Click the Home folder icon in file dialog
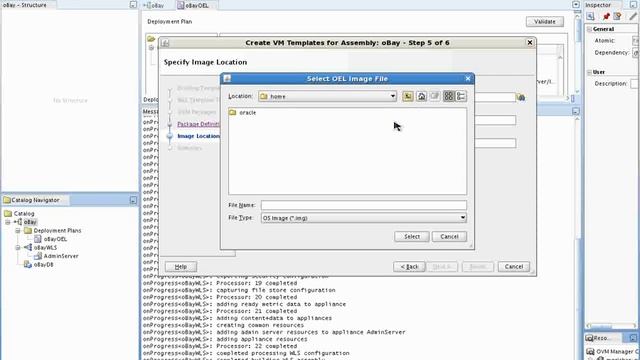 421,96
